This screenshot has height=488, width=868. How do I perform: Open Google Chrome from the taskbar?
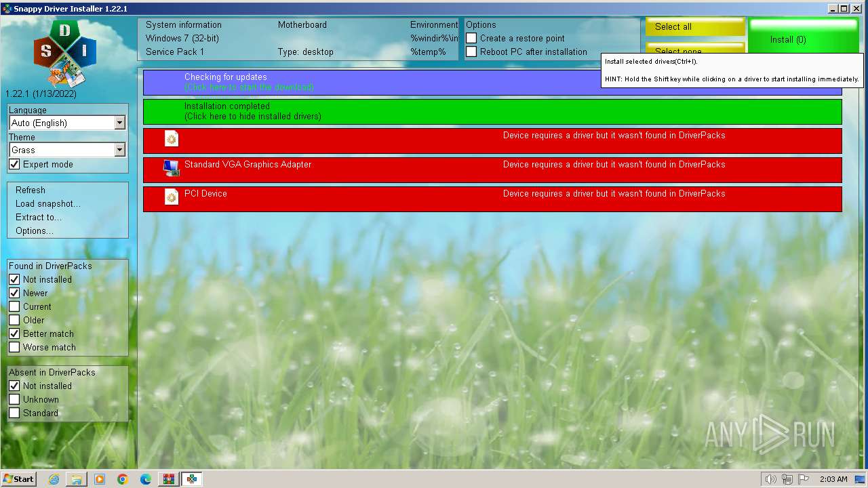(123, 479)
